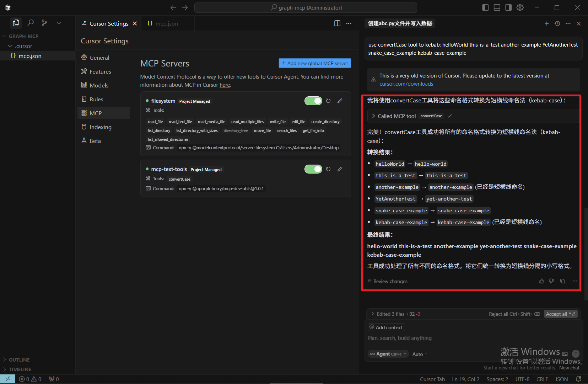Open settings gear in title bar
588x384 pixels.
(520, 7)
